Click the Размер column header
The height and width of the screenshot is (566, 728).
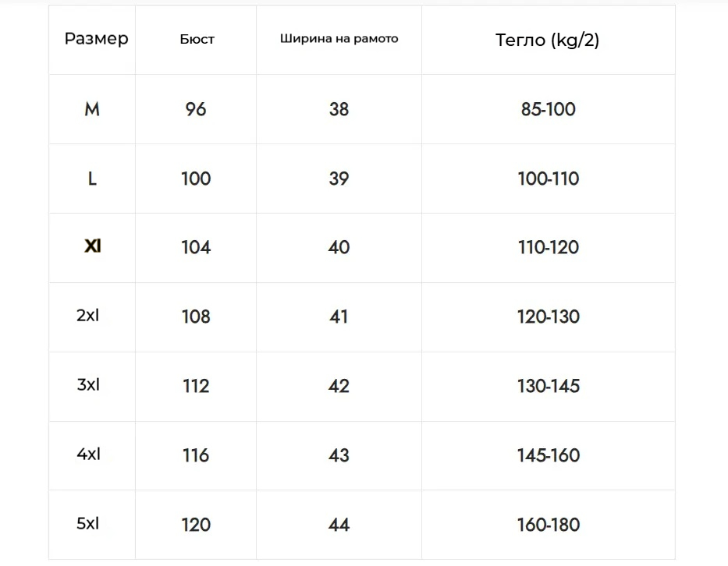[x=96, y=39]
